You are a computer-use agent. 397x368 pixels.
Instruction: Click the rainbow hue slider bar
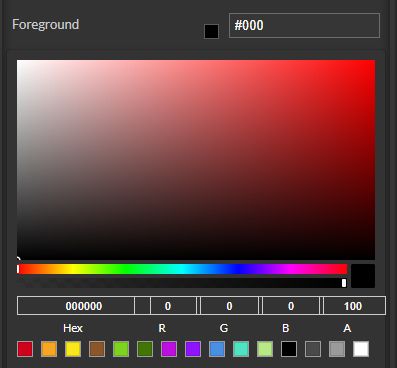point(182,269)
